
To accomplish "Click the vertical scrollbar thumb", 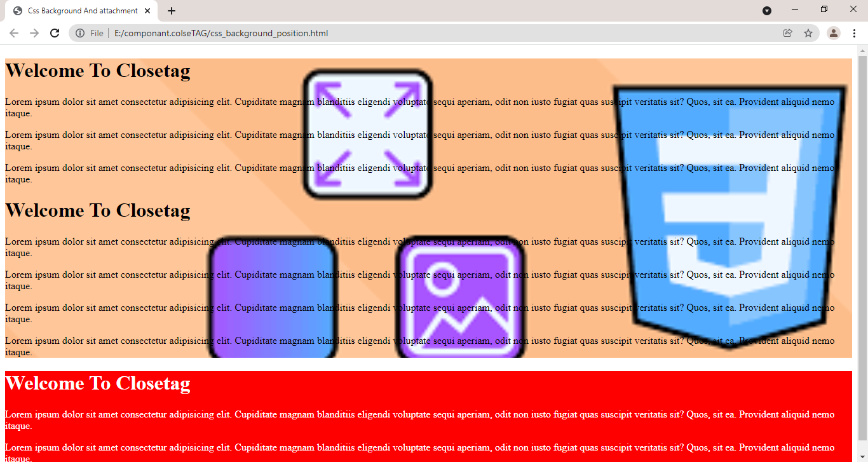I will coord(862,248).
